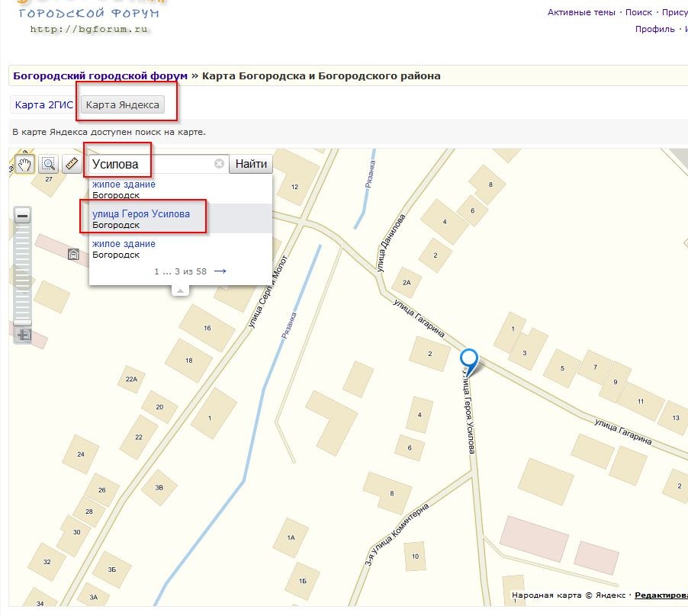Focus the Усилова search input field
The width and height of the screenshot is (688, 616).
point(149,164)
